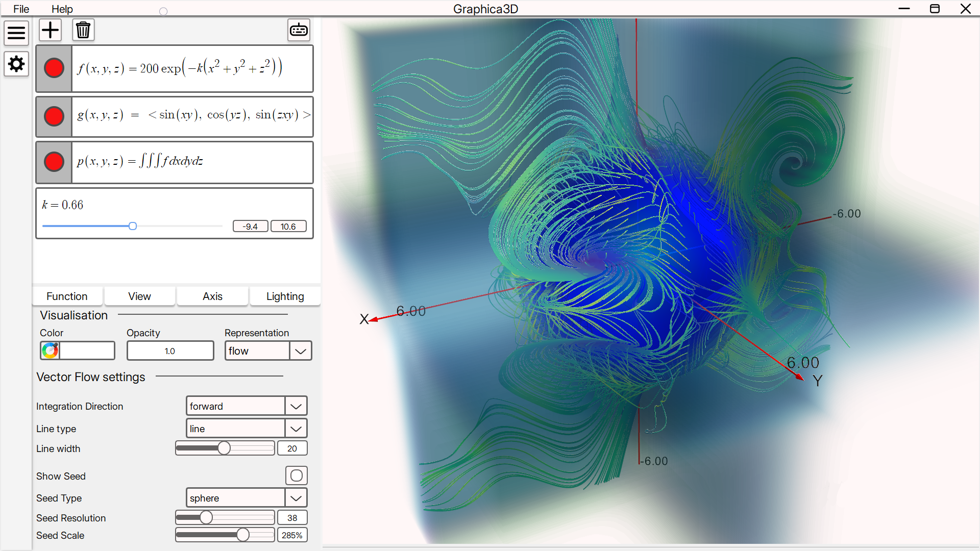This screenshot has width=980, height=551.
Task: Click the Graphica3D title text
Action: coord(485,9)
